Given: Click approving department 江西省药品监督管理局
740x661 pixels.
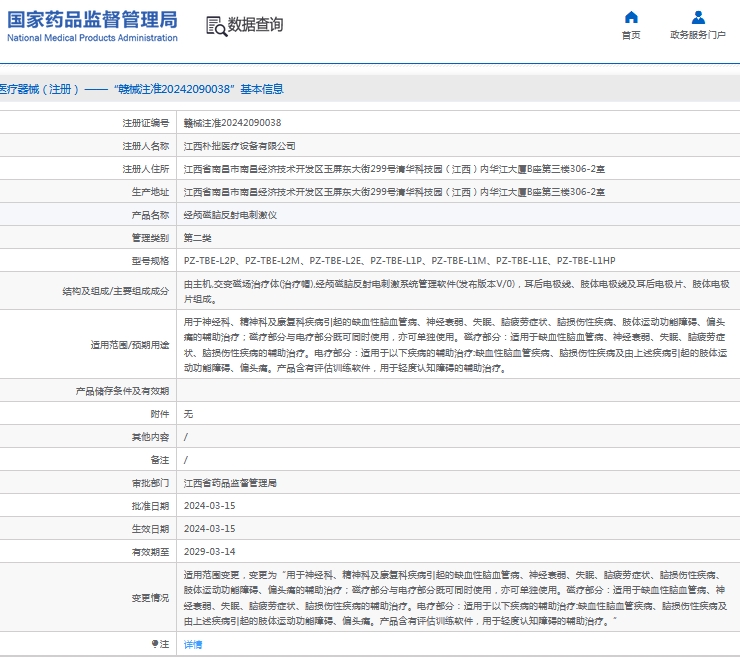Looking at the screenshot, I should tap(230, 483).
